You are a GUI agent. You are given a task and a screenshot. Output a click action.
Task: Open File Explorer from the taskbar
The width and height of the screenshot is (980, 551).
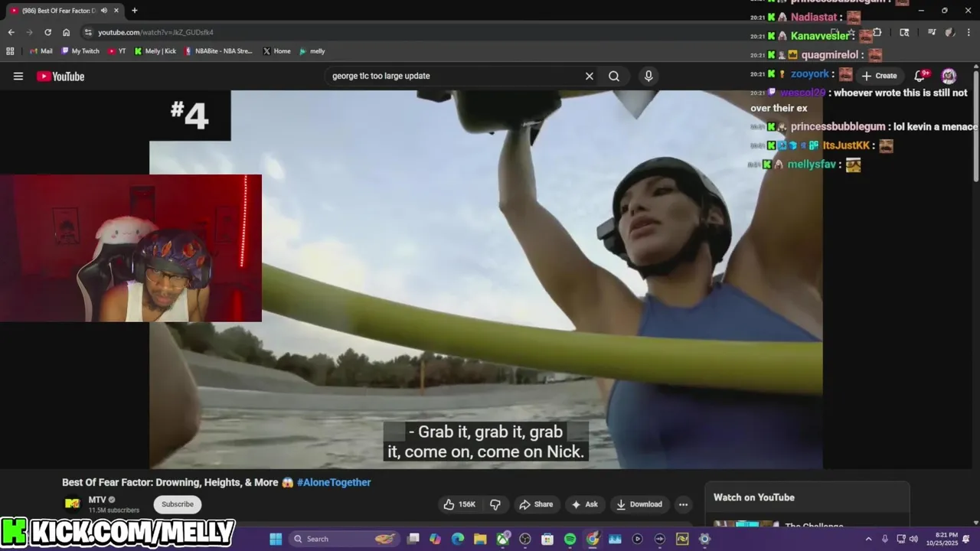(480, 539)
